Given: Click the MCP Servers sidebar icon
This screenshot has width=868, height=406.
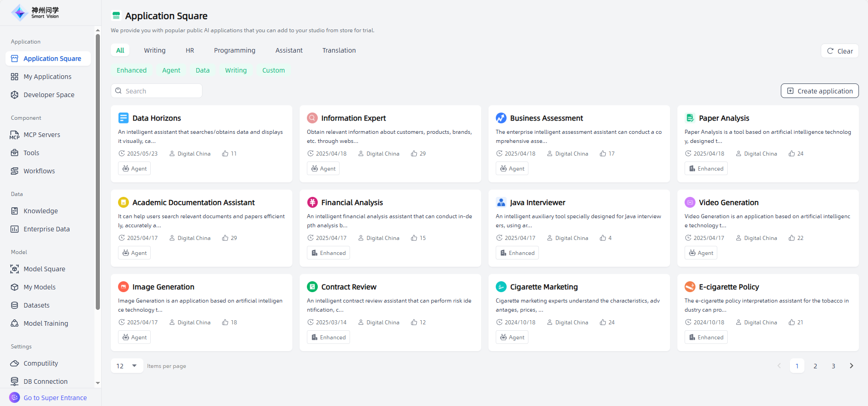Looking at the screenshot, I should pos(15,135).
